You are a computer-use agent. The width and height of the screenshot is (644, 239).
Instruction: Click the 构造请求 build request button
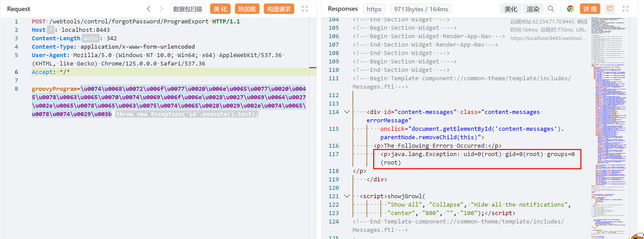coord(279,9)
